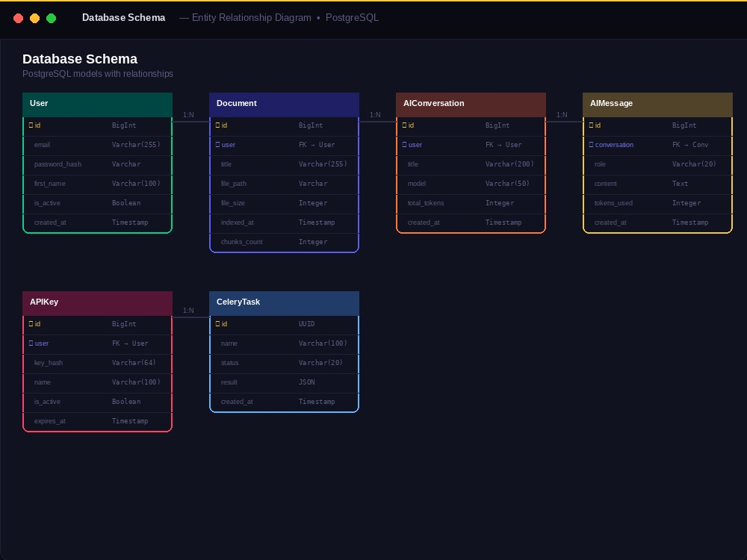747x560 pixels.
Task: Click the JSON type in CeleryTask table
Action: coord(306,382)
